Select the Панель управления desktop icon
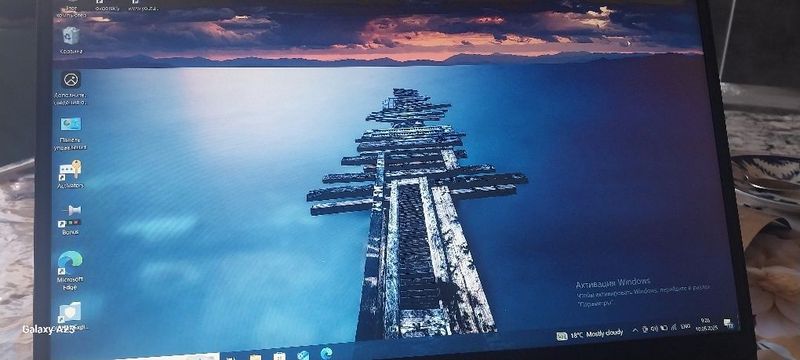800x360 pixels. point(70,134)
